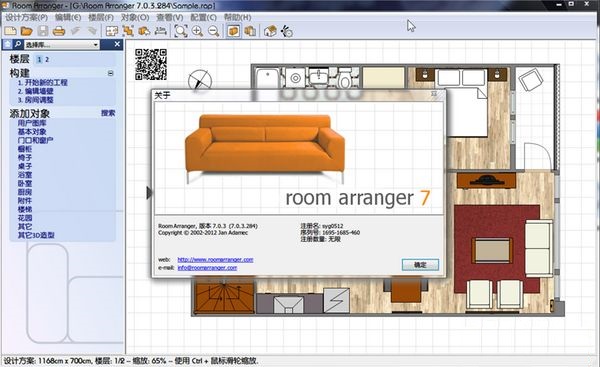Collapse the 构建 section
Image resolution: width=600 pixels, height=367 pixels.
coord(111,73)
